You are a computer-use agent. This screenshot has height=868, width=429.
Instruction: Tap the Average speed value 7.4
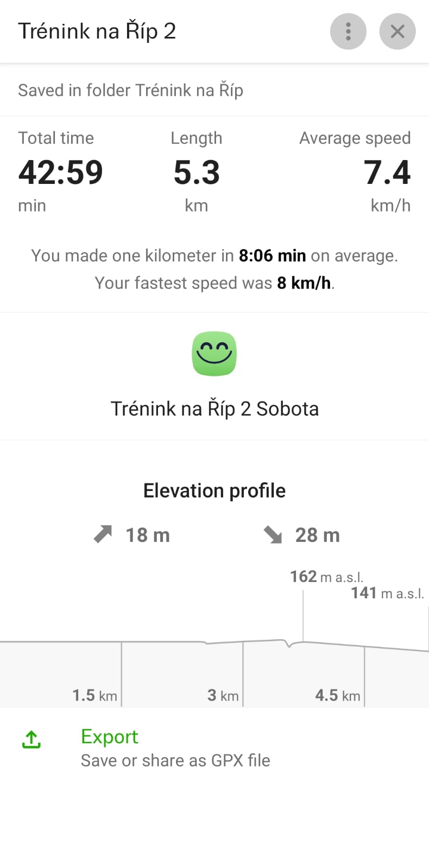click(x=387, y=173)
